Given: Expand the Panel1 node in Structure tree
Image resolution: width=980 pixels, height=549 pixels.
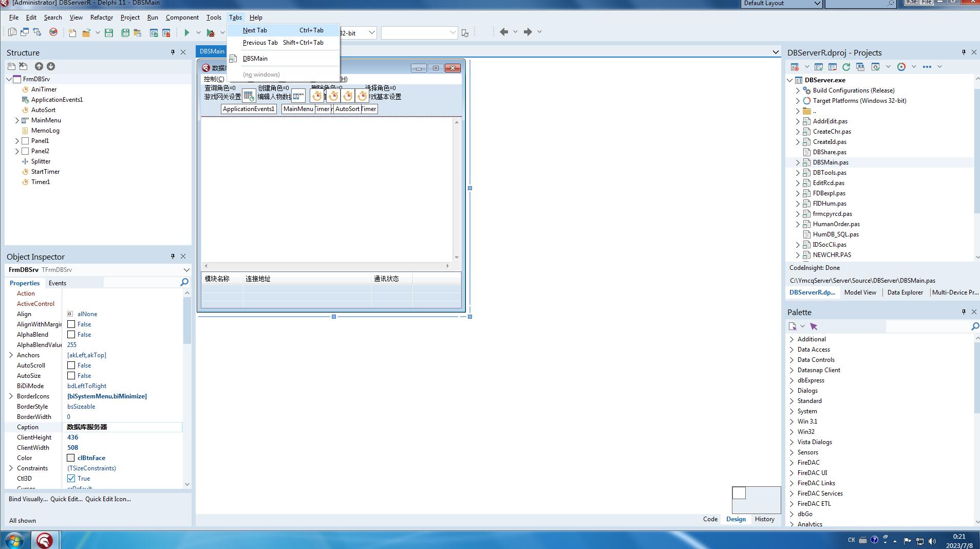Looking at the screenshot, I should point(17,141).
